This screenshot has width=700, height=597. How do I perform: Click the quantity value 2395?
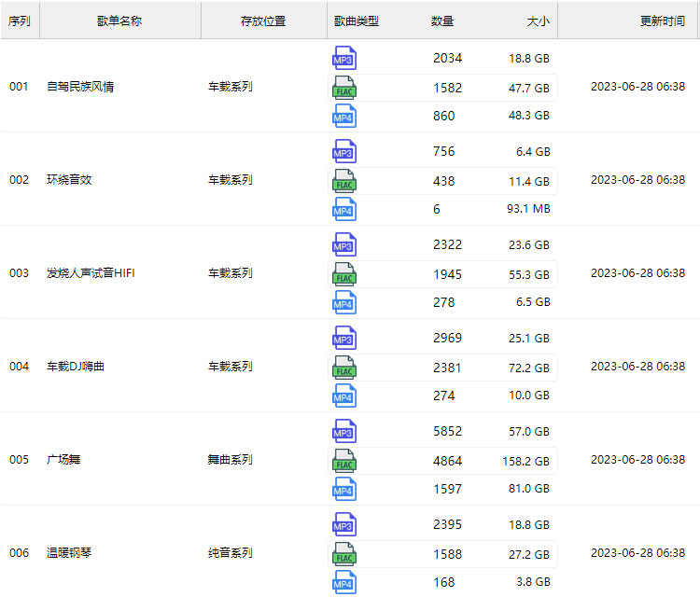(x=448, y=525)
